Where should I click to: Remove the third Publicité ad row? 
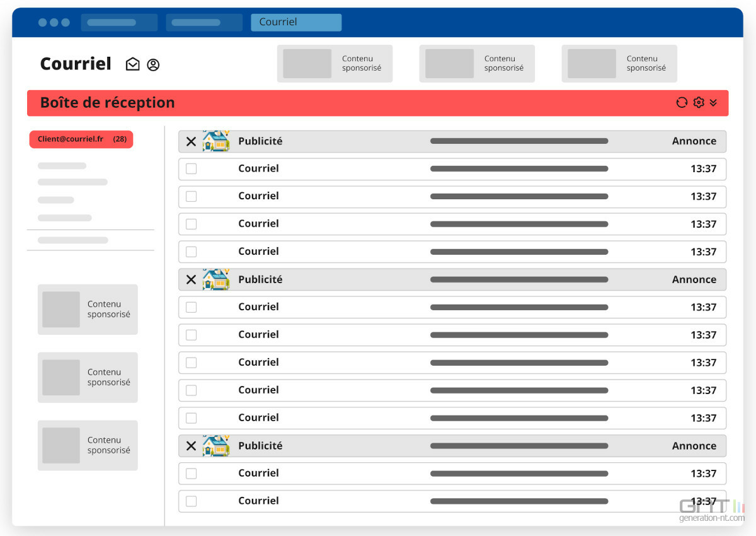pos(192,446)
